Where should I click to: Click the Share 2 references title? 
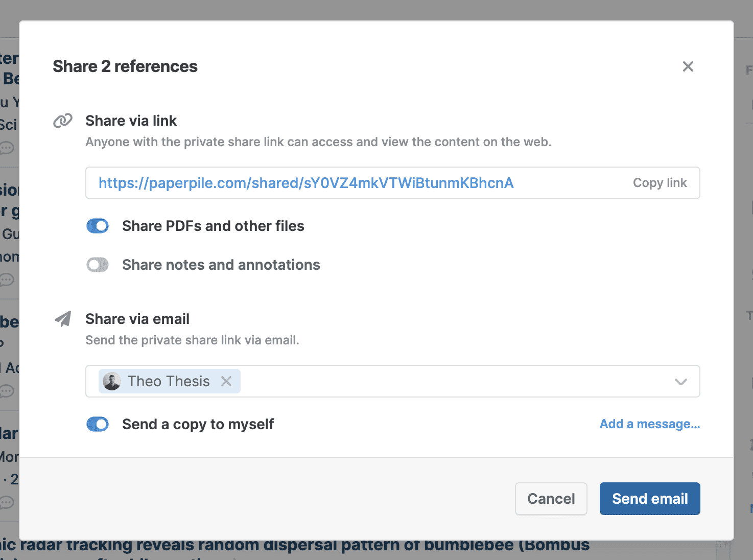click(x=125, y=66)
